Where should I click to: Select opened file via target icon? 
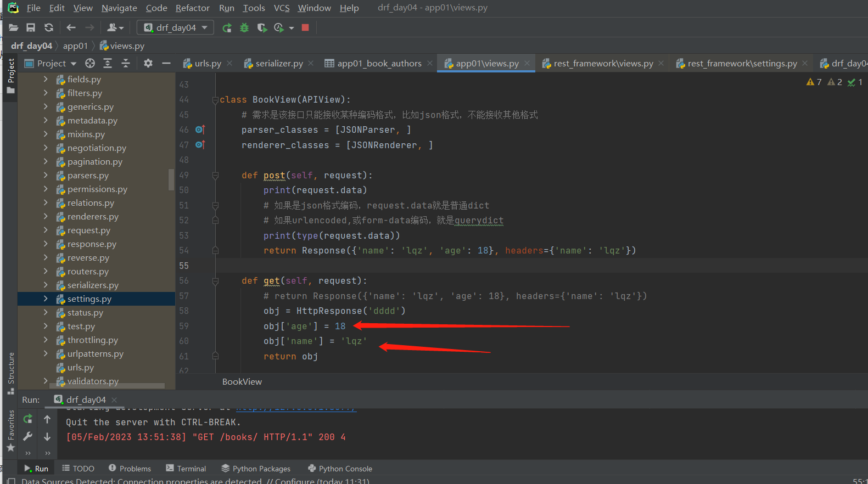90,64
